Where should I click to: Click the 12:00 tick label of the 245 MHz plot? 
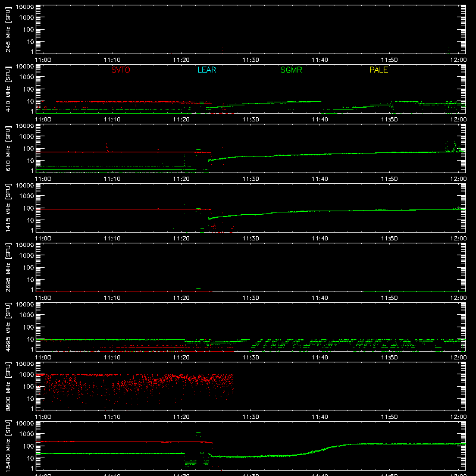point(458,60)
